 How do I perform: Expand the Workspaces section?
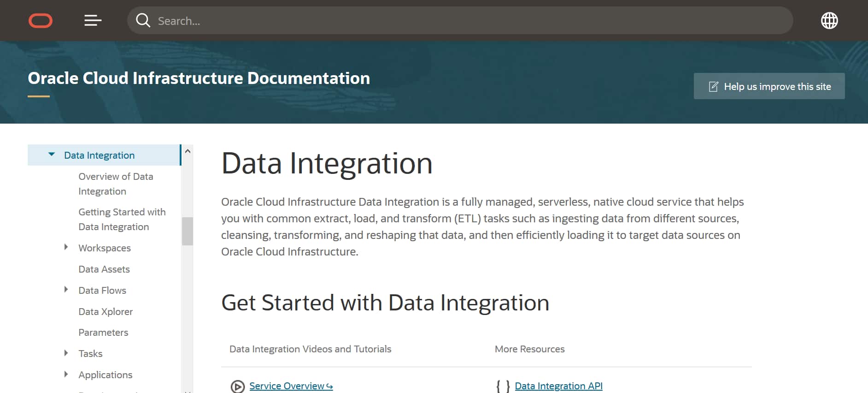[66, 247]
